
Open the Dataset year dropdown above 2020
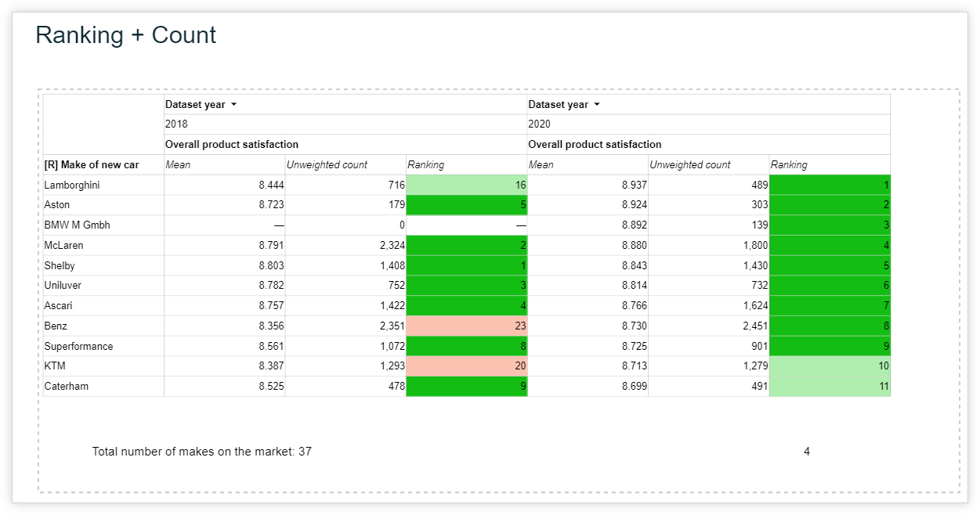pos(596,105)
